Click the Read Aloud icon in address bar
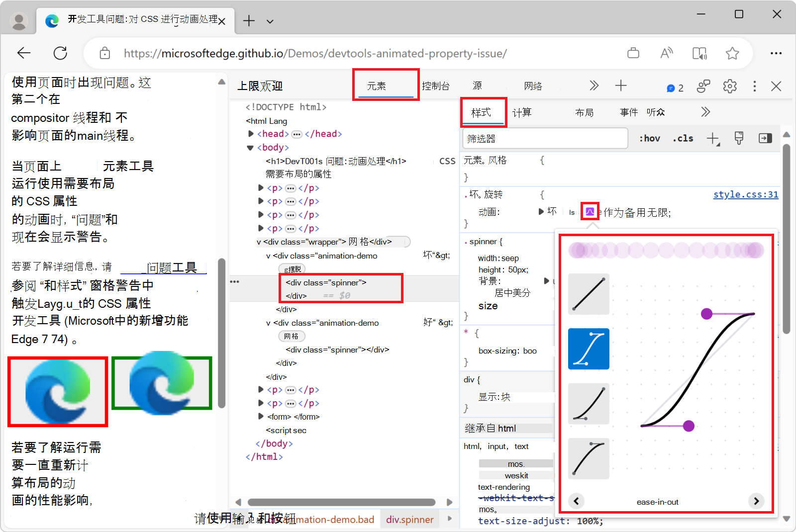 point(667,53)
